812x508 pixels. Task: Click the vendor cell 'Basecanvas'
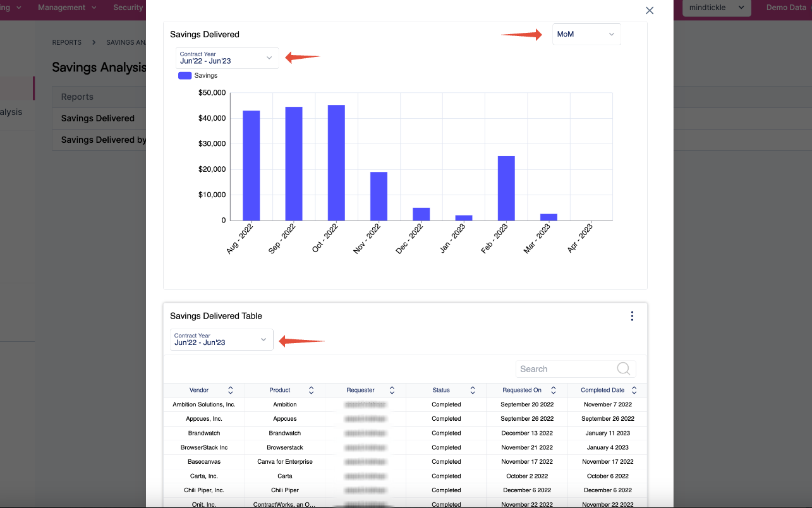[204, 462]
